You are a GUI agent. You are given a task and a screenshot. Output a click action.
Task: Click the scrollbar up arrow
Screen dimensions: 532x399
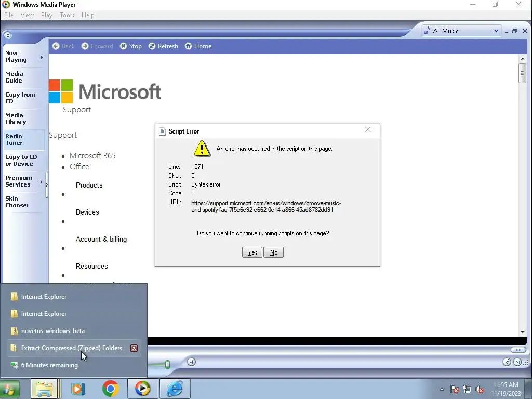(x=523, y=59)
